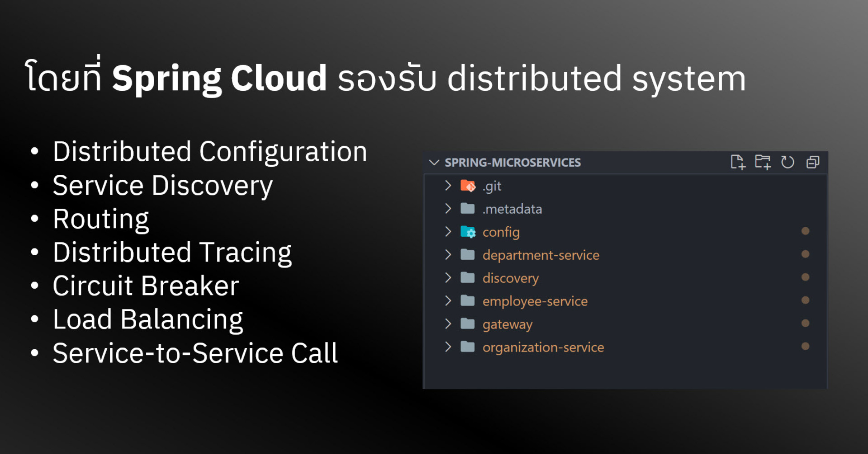Expand the employee-service folder chevron

(x=448, y=300)
